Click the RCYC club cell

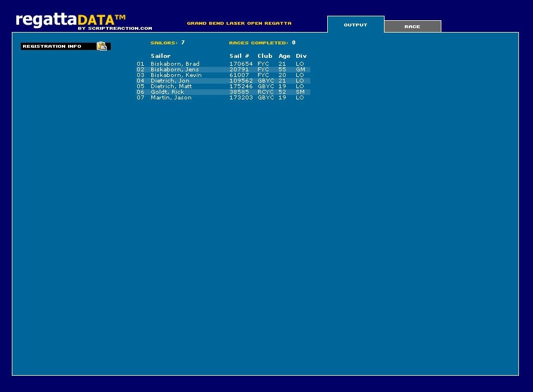[x=265, y=92]
